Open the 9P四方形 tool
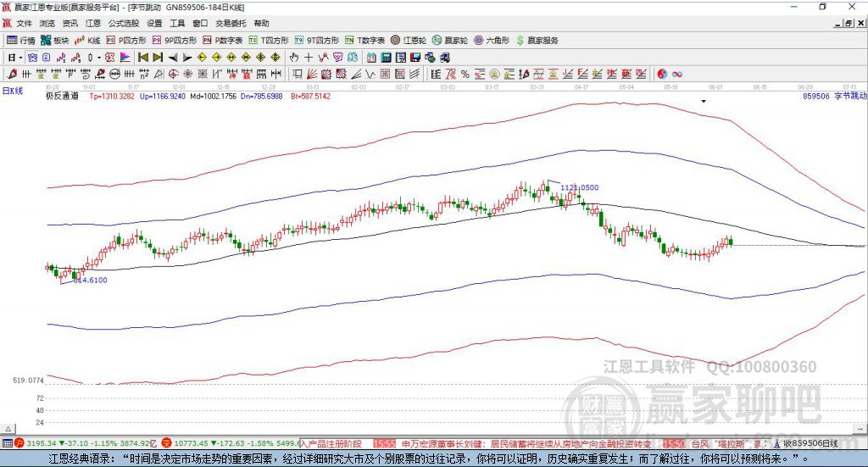 [x=175, y=41]
